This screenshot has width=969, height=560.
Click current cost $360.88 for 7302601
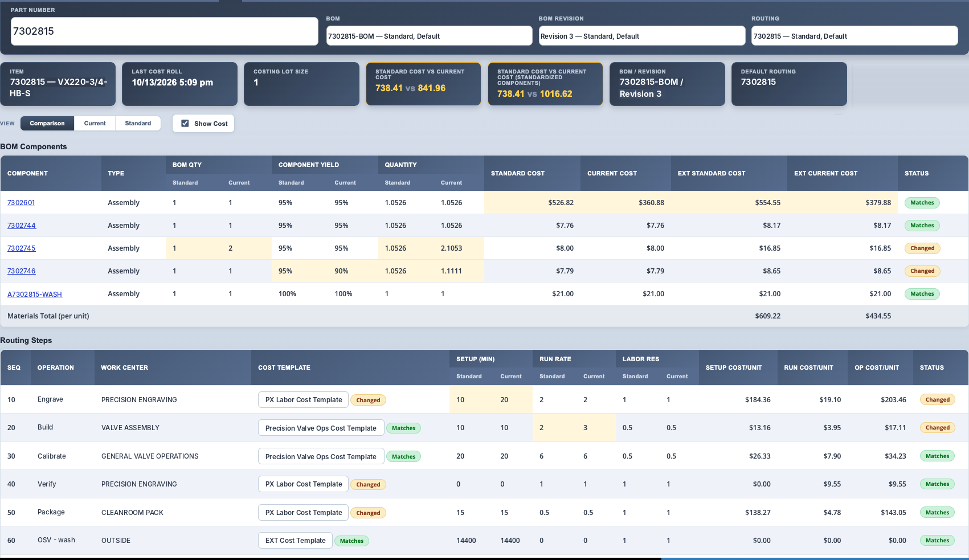point(651,203)
